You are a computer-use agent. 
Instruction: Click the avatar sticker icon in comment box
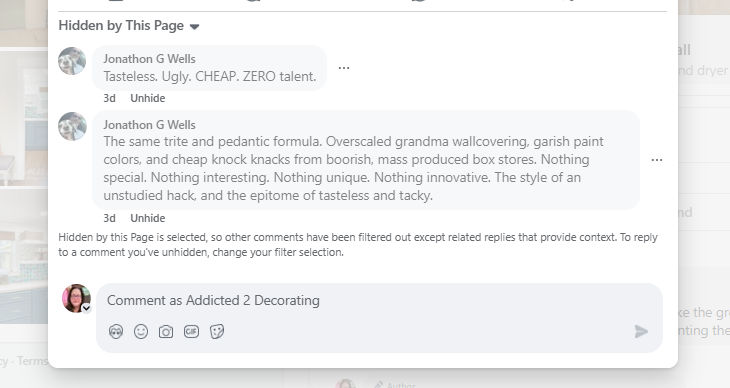pyautogui.click(x=116, y=331)
